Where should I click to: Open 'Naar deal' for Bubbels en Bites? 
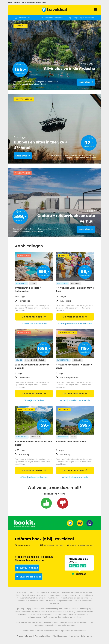point(22,156)
